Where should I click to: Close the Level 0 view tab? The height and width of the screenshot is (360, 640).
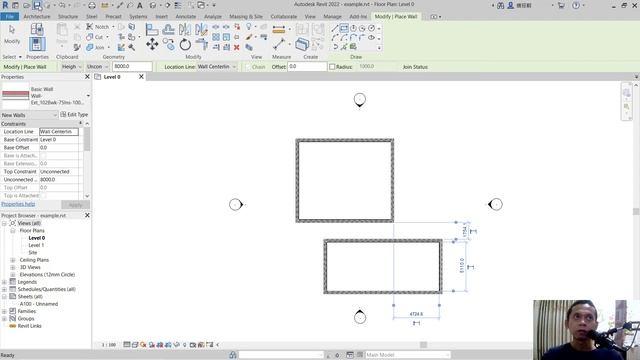(141, 77)
